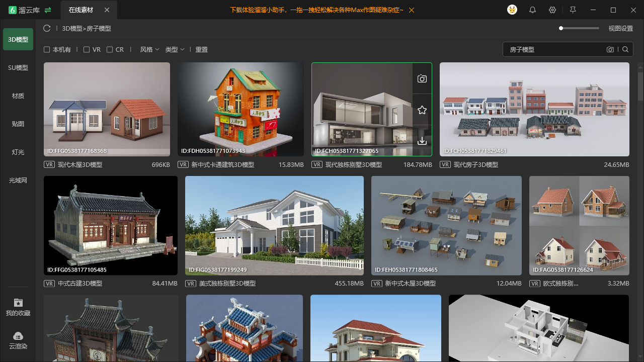The height and width of the screenshot is (362, 644).
Task: Open the user avatar profile
Action: coord(512,10)
